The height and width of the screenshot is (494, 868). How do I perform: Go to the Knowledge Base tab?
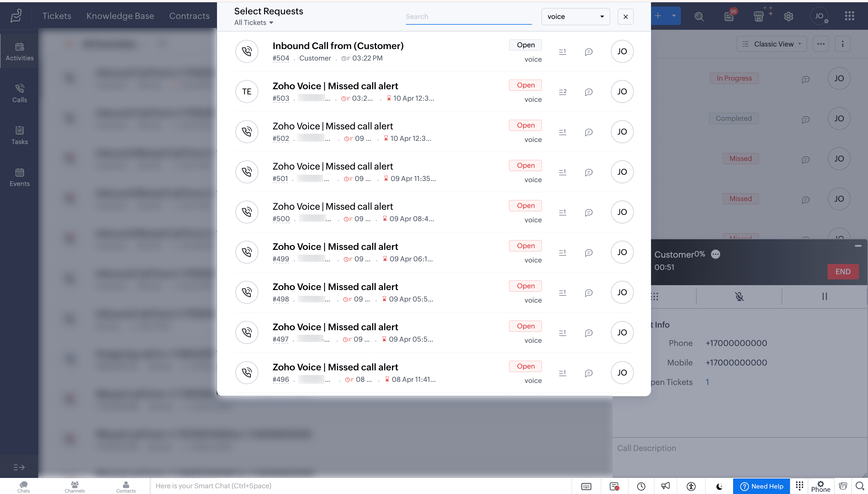coord(120,15)
